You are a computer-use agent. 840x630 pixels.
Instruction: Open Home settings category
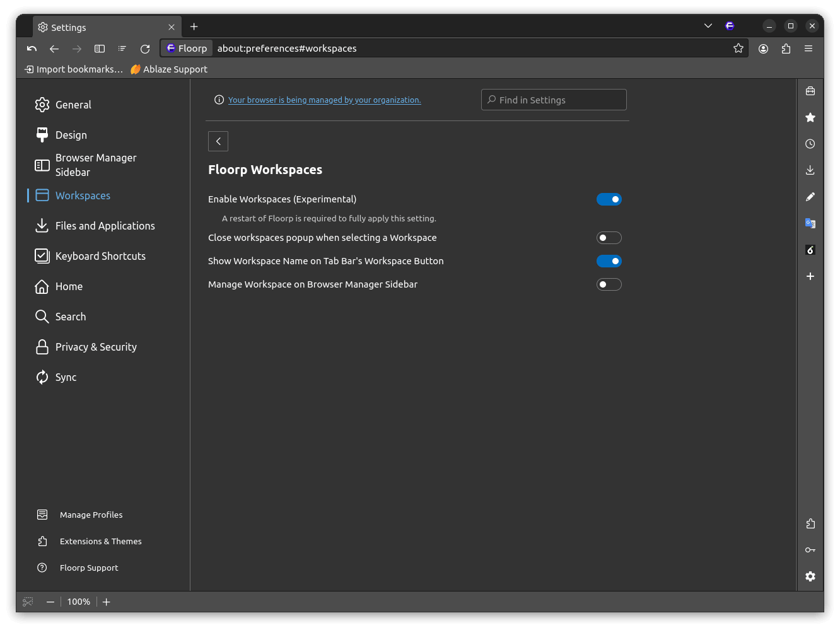tap(104, 286)
